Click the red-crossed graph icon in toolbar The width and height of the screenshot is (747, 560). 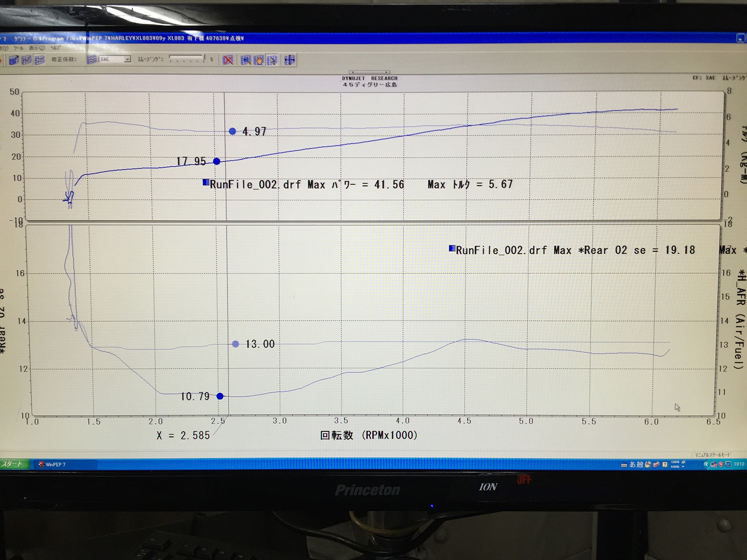[x=228, y=60]
